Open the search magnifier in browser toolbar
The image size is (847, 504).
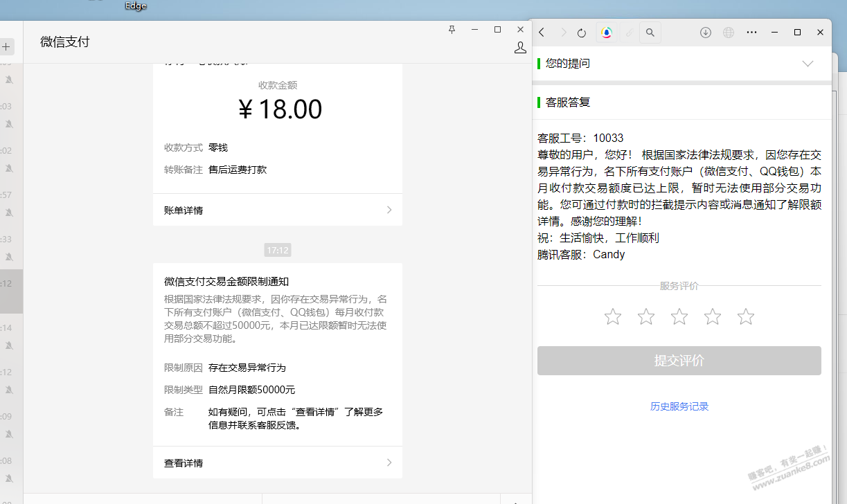click(650, 33)
